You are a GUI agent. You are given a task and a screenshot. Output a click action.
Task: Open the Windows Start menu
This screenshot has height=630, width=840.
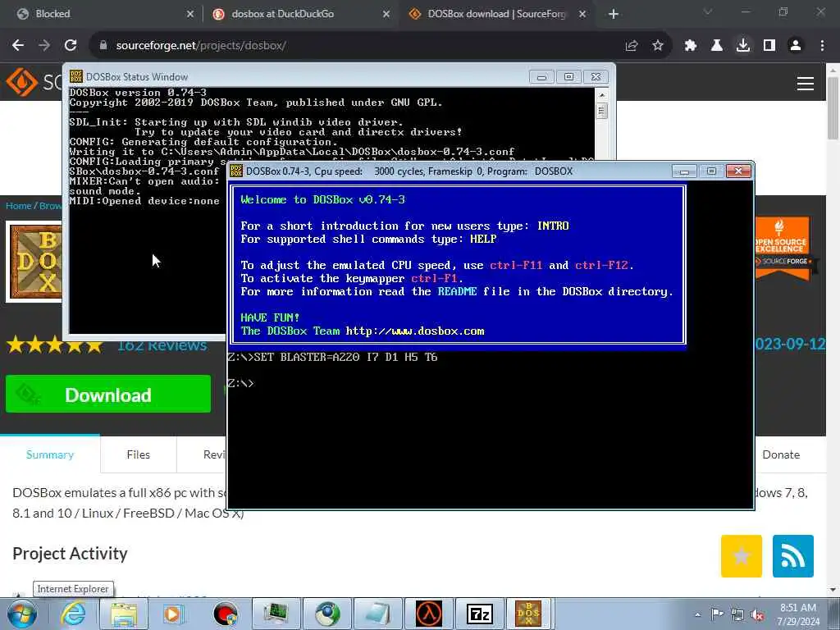click(22, 614)
